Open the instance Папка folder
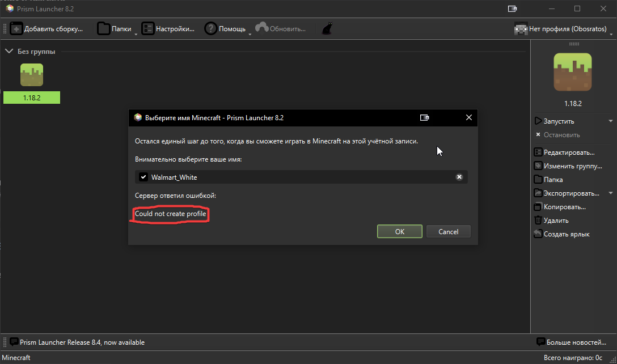617x364 pixels. 548,179
